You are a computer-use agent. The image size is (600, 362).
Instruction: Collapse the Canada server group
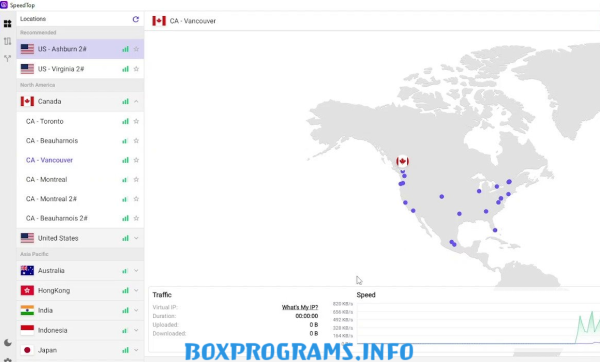click(x=136, y=101)
